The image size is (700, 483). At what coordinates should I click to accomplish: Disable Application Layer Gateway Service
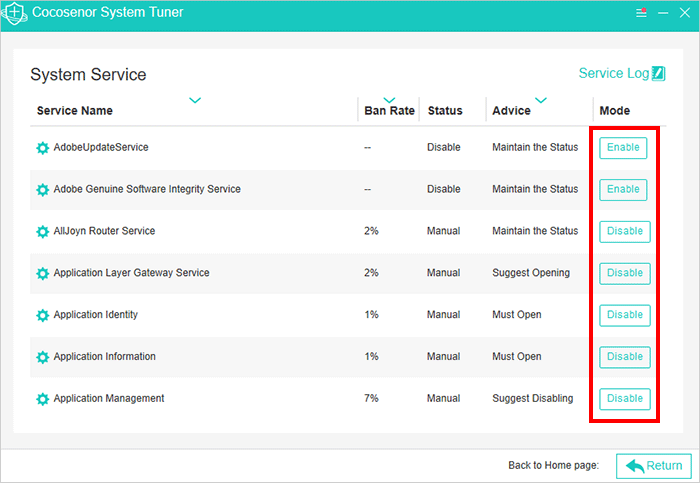625,273
